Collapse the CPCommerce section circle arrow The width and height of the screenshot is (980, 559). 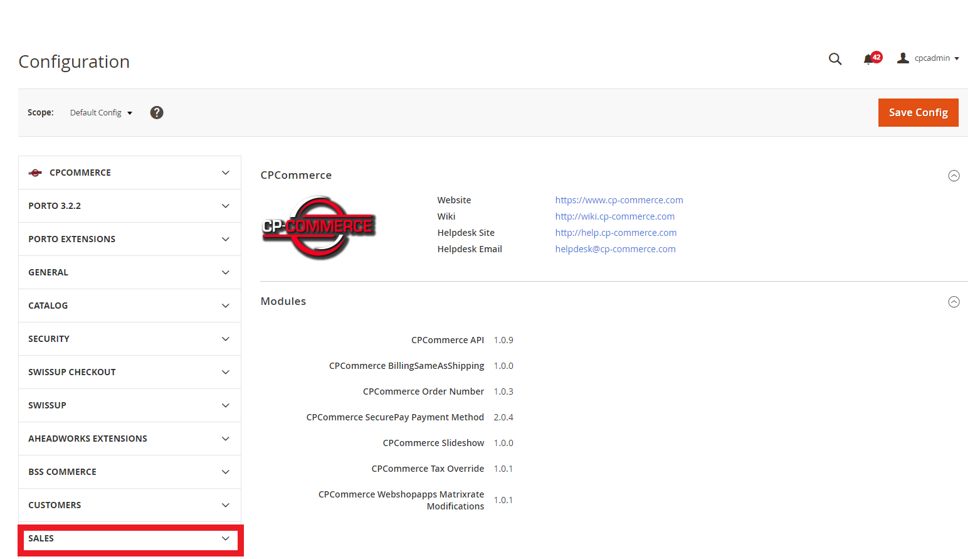coord(954,176)
